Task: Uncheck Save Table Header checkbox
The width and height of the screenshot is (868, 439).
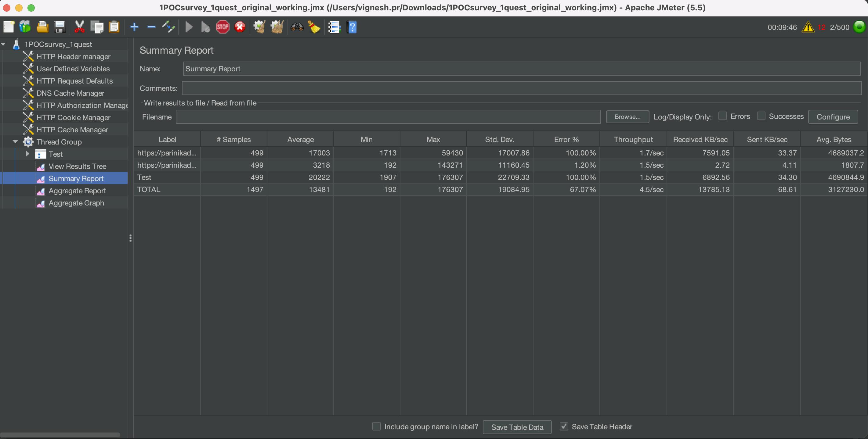Action: pyautogui.click(x=564, y=426)
